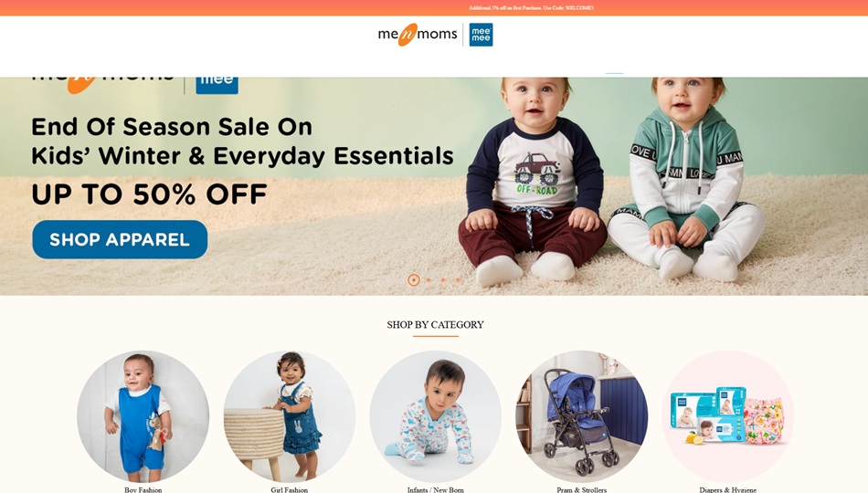Image resolution: width=868 pixels, height=493 pixels.
Task: Follow the Infants / New Born text link
Action: point(436,489)
